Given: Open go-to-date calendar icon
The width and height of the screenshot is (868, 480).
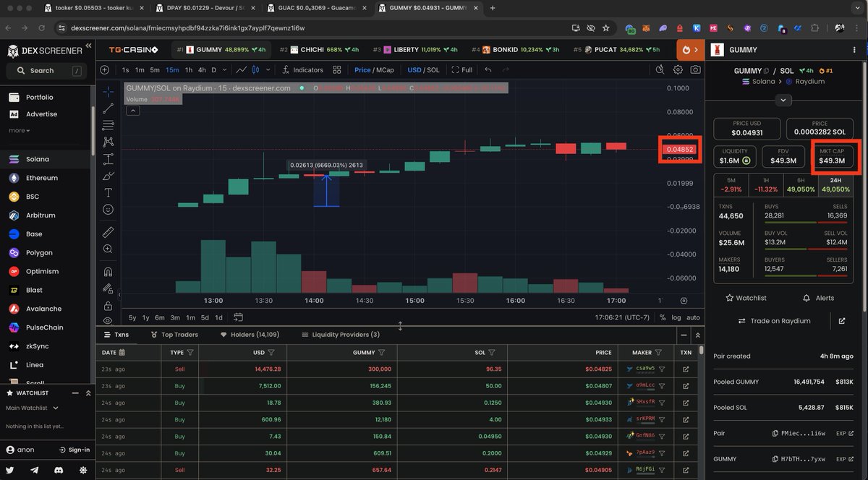Looking at the screenshot, I should (238, 317).
